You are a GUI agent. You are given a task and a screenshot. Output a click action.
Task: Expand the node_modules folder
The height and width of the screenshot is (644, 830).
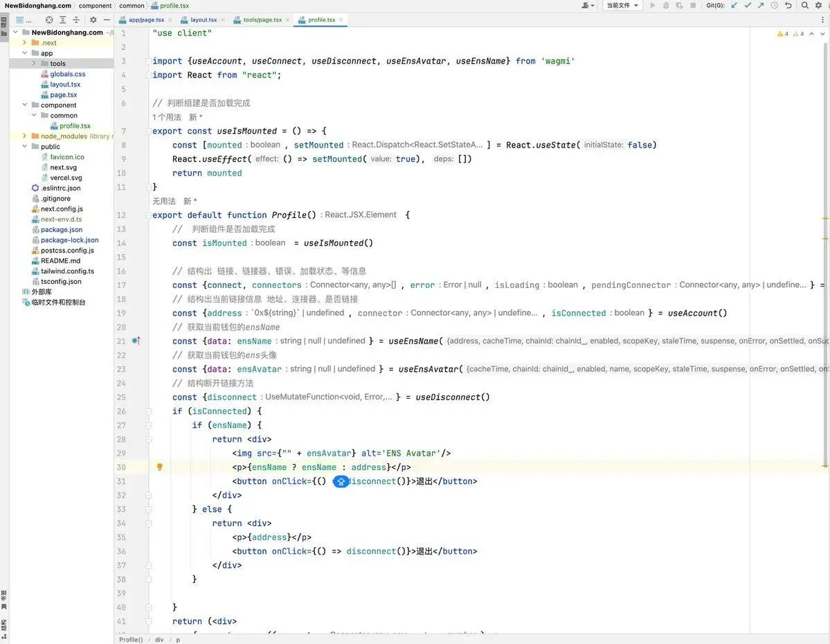point(24,136)
